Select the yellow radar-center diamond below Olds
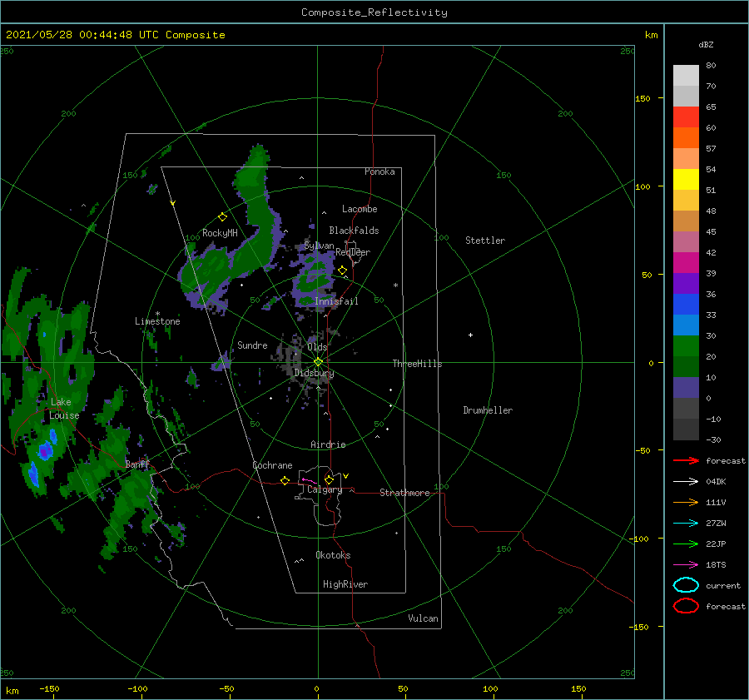 tap(318, 362)
